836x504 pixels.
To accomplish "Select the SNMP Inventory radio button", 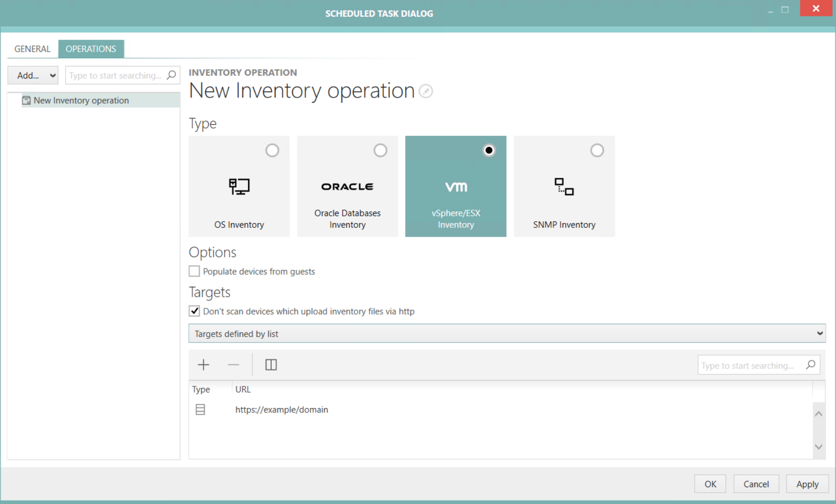I will tap(597, 150).
